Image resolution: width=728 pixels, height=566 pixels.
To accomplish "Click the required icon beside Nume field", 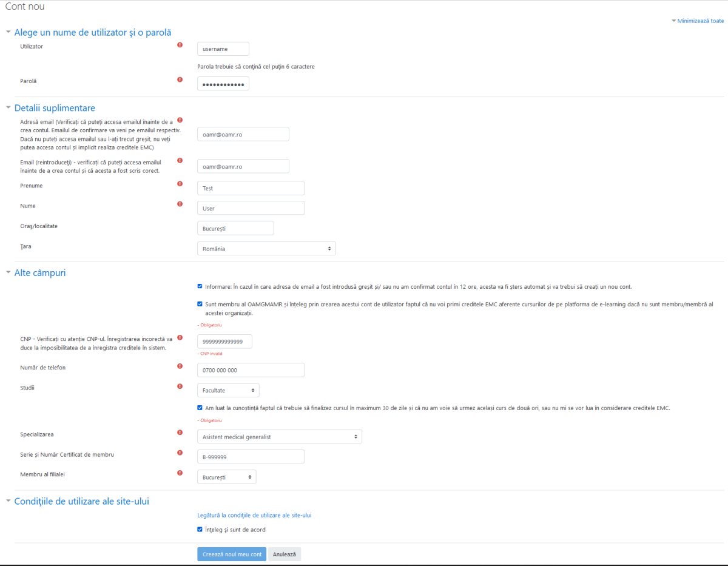I will point(180,204).
